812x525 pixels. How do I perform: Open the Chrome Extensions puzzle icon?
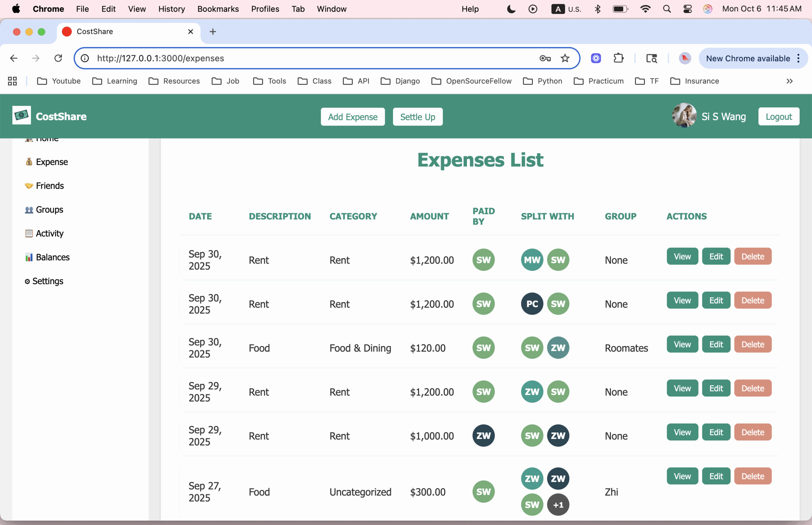[x=619, y=58]
